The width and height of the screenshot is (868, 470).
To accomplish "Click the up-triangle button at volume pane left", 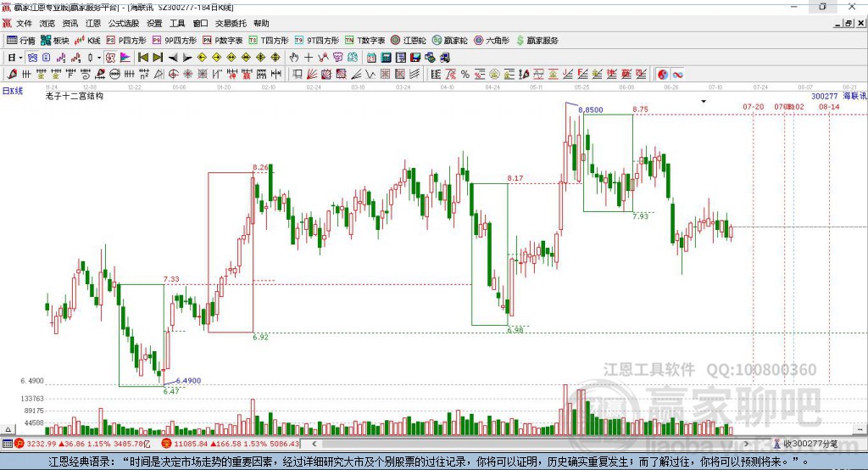I will click(x=8, y=429).
